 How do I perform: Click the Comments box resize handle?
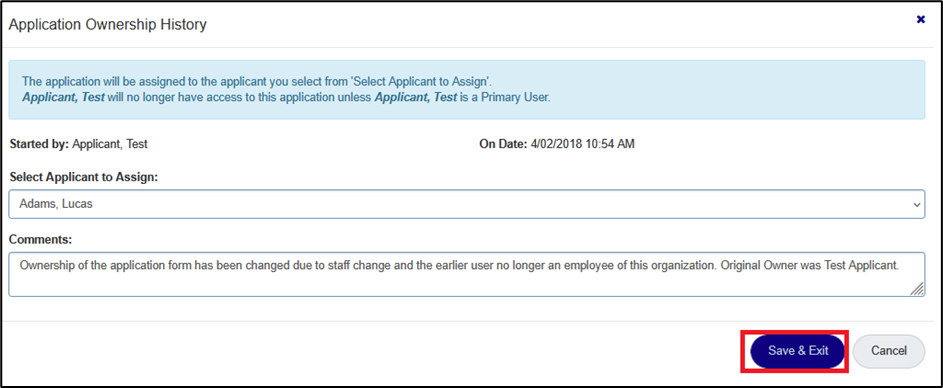[x=917, y=289]
